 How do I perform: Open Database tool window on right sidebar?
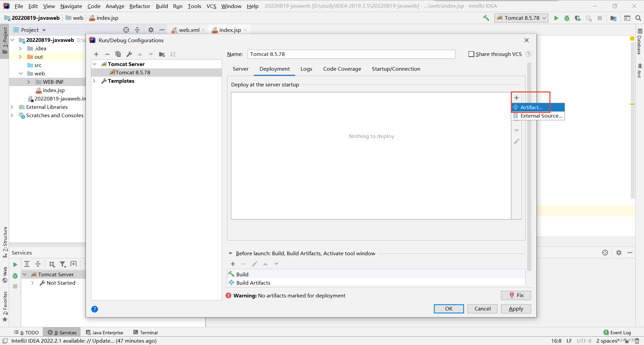click(x=639, y=42)
